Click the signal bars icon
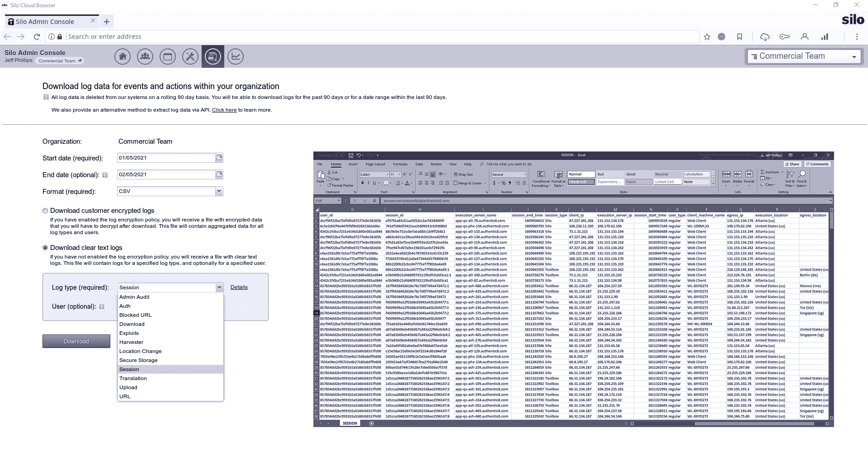Image resolution: width=868 pixels, height=461 pixels. (825, 37)
